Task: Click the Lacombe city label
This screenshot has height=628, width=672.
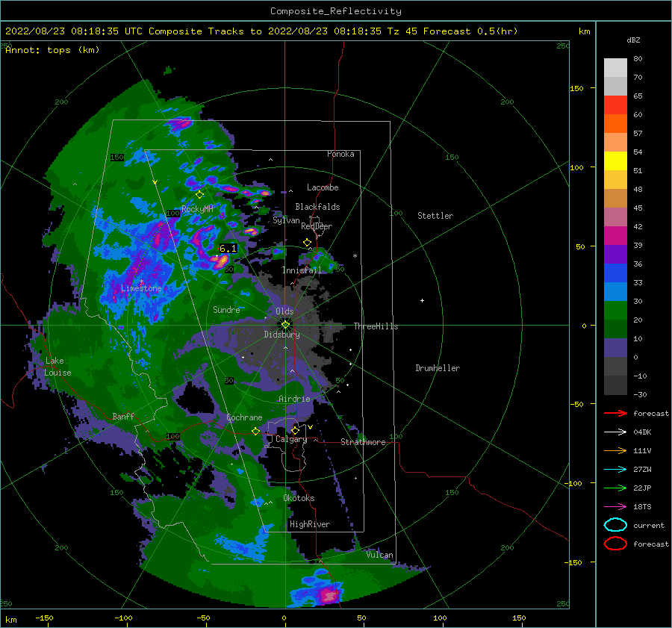Action: [x=323, y=187]
